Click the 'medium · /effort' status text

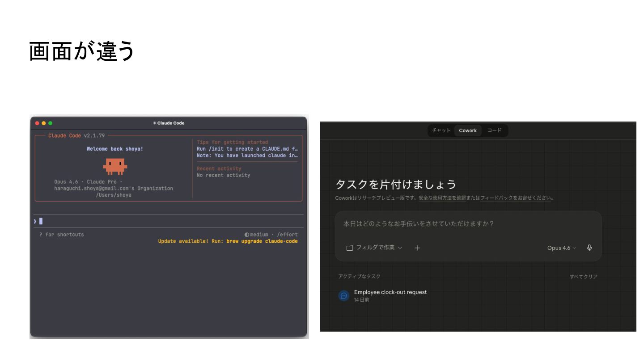click(x=271, y=235)
